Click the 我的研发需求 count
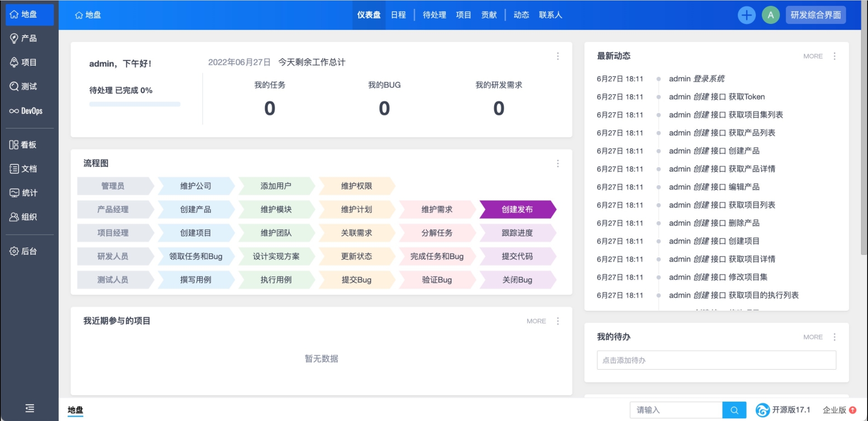The image size is (868, 421). tap(499, 108)
